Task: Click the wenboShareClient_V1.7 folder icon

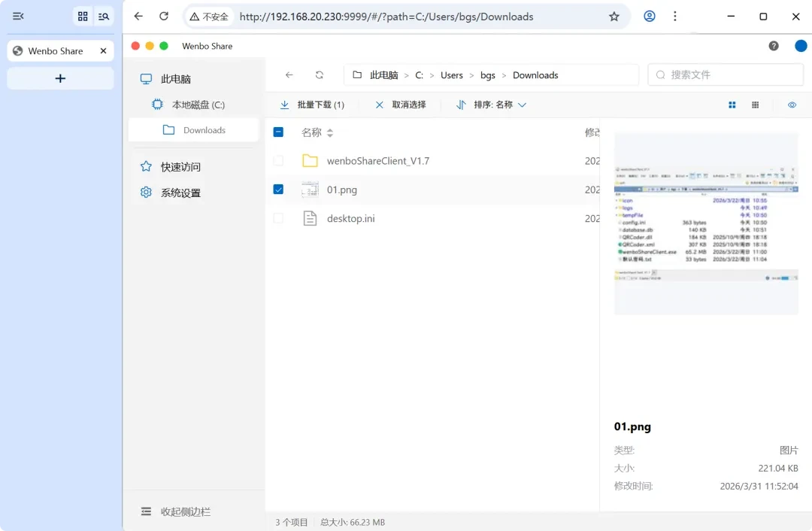Action: coord(310,161)
